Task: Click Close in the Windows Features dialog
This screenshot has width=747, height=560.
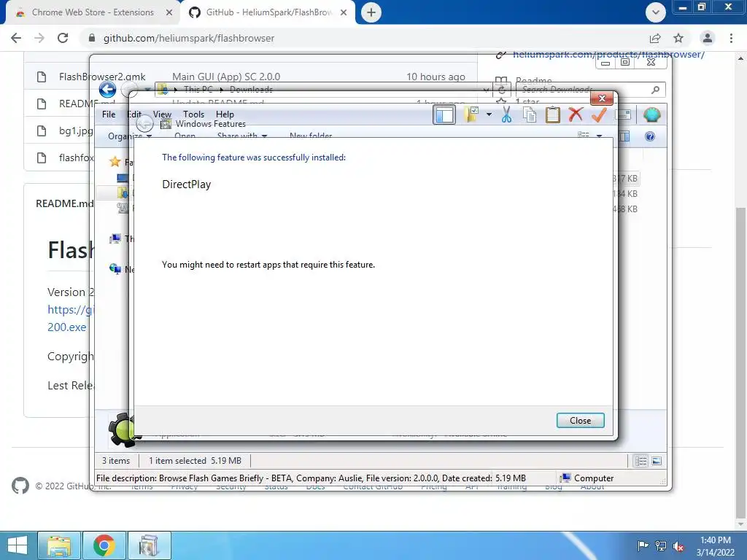Action: pyautogui.click(x=580, y=421)
